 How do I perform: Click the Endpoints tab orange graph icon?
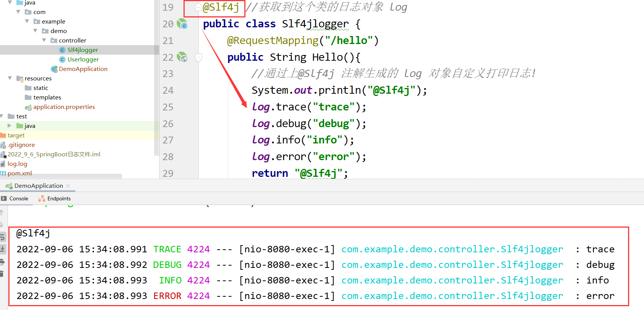click(x=42, y=198)
